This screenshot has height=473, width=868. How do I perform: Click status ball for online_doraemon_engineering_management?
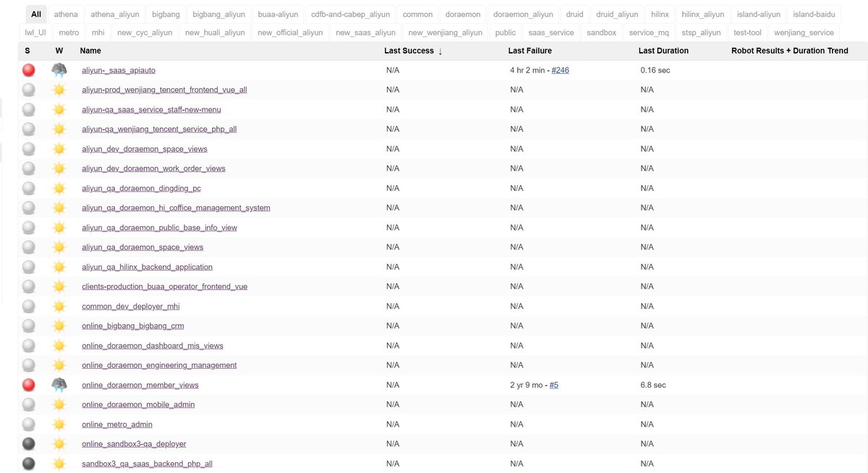pos(29,365)
